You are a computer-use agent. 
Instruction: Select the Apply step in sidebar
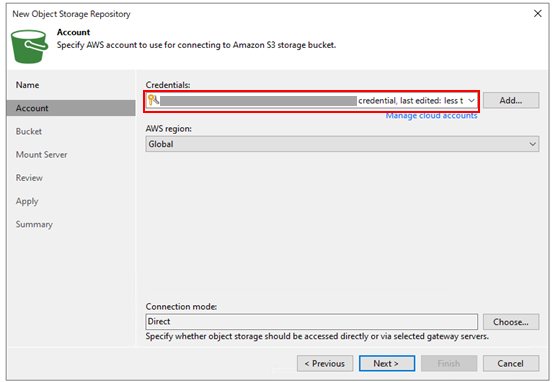pos(27,201)
